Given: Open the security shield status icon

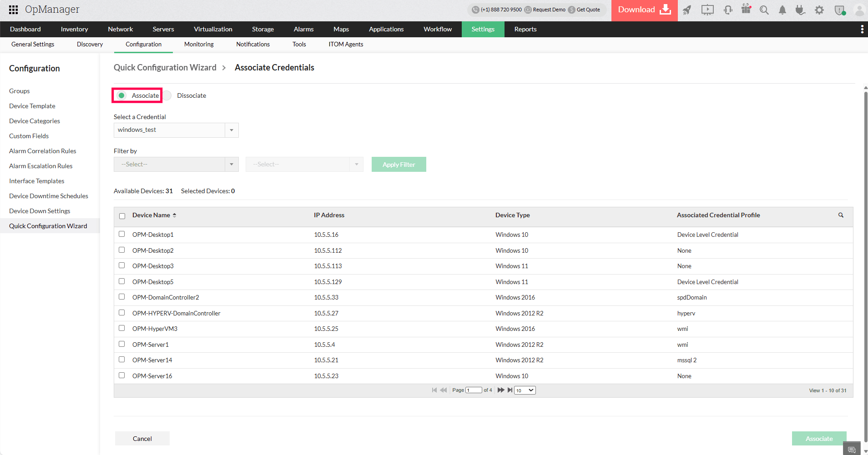Looking at the screenshot, I should (840, 10).
